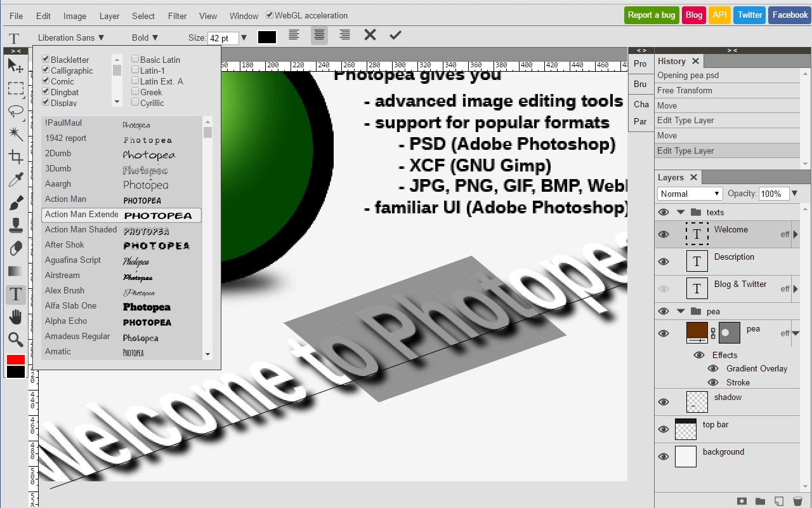The image size is (812, 508).
Task: Hide the background layer
Action: tap(664, 457)
